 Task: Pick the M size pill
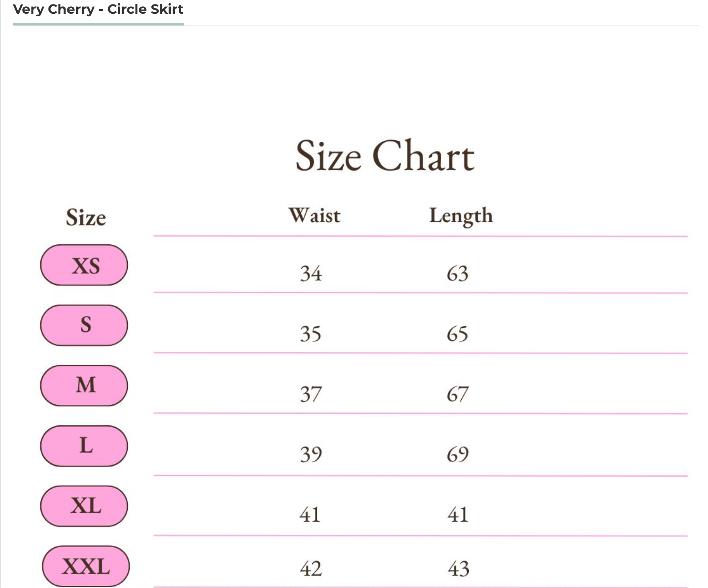84,385
